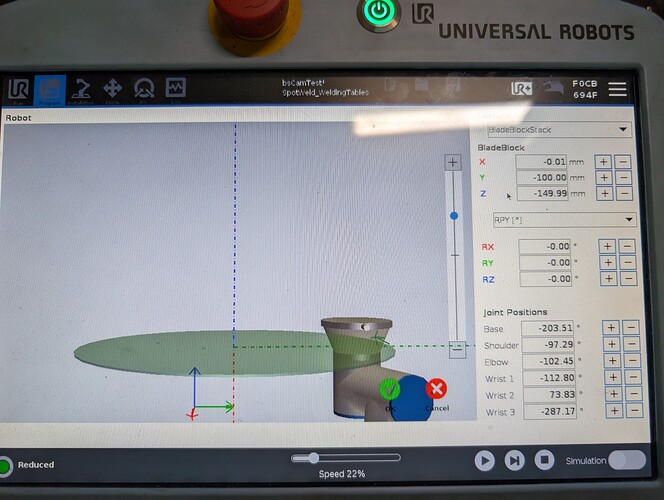
Task: Increase RY with its plus button
Action: (x=608, y=262)
